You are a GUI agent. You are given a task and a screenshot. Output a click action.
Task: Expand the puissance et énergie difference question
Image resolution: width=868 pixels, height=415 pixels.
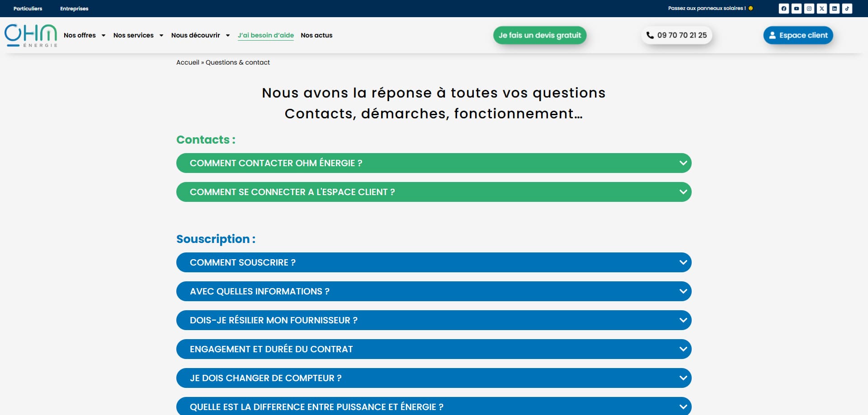pyautogui.click(x=434, y=406)
